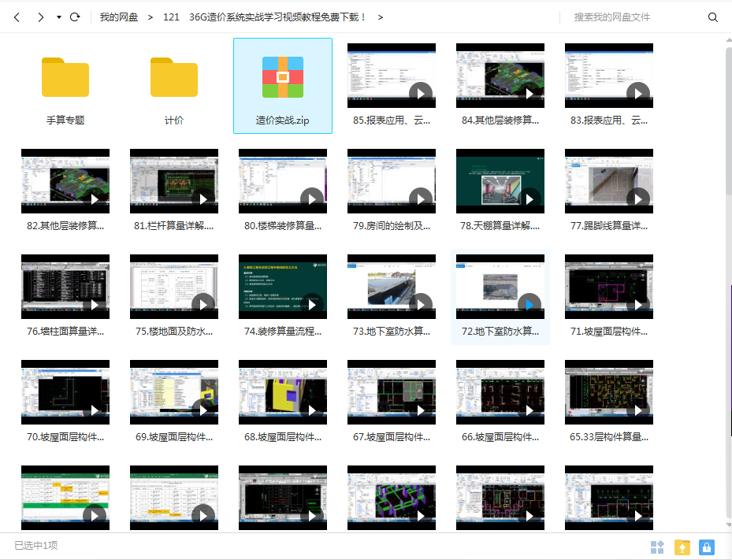Play video 73.地下室防水算...
The height and width of the screenshot is (560, 732).
[x=421, y=305]
